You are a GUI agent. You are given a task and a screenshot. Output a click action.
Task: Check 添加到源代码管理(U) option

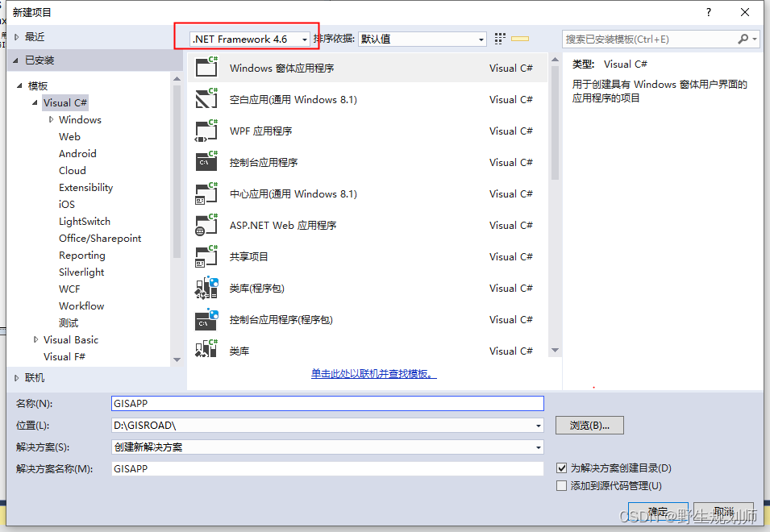[x=562, y=486]
